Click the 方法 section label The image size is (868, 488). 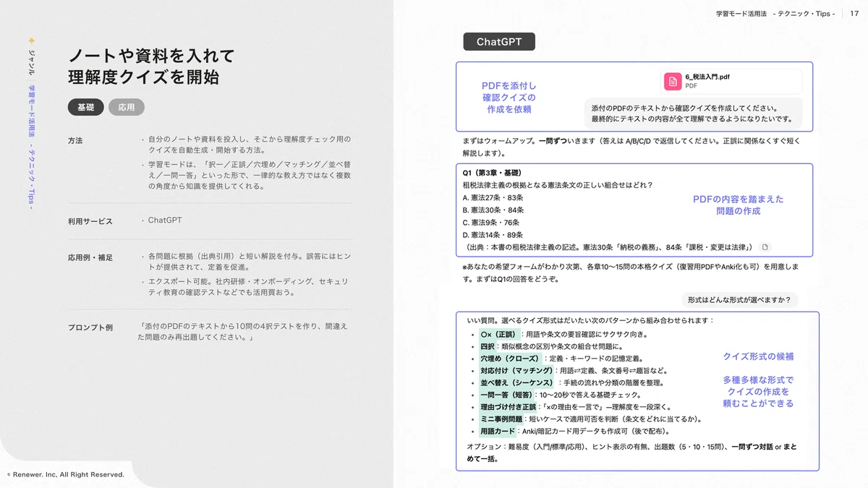click(75, 140)
